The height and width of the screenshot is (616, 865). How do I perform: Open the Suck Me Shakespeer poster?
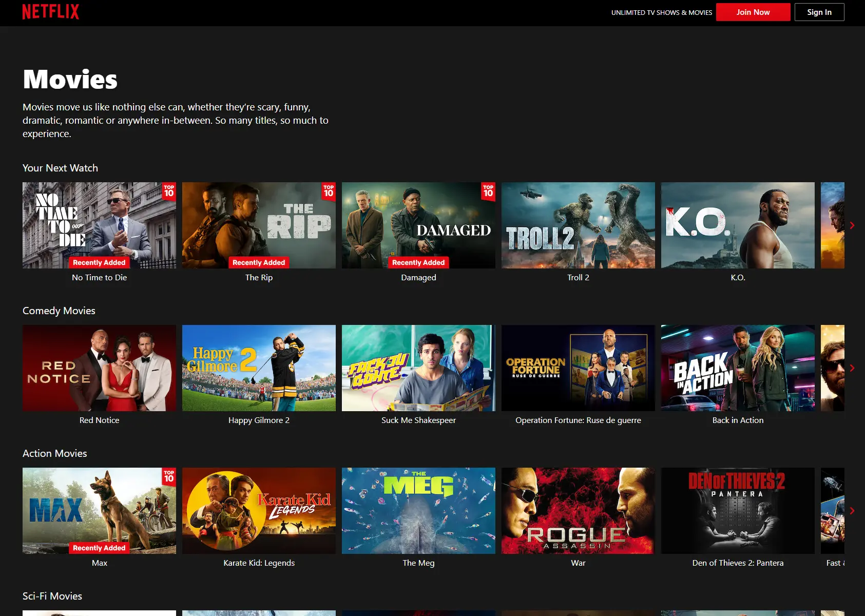pyautogui.click(x=418, y=368)
